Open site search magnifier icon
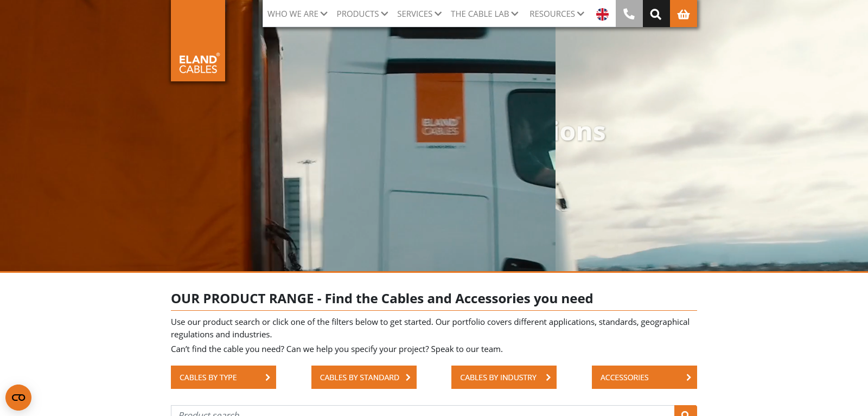 click(656, 14)
